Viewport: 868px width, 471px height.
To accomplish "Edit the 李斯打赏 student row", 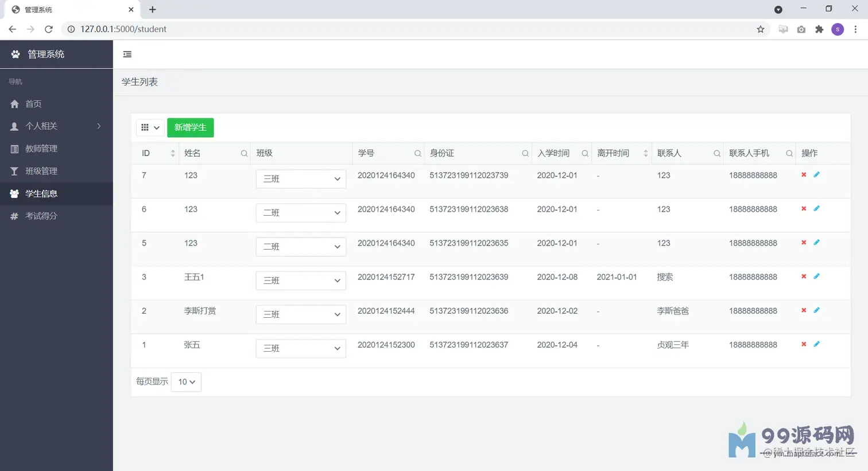I will tap(816, 310).
